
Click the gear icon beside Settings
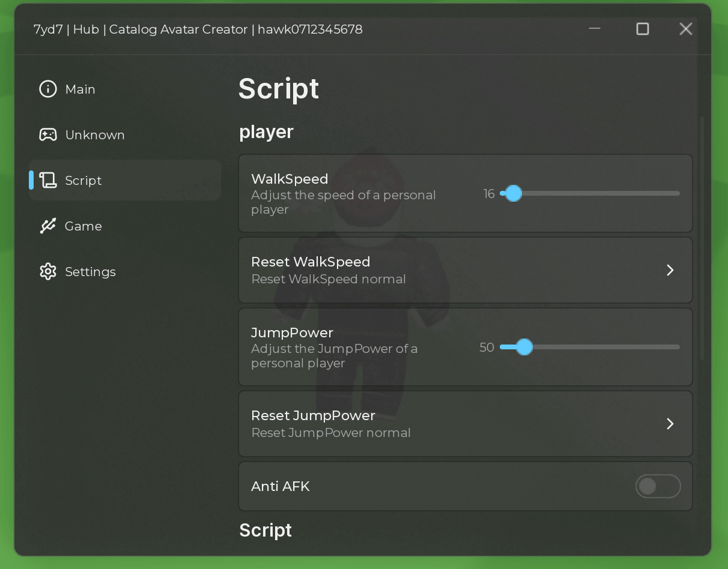coord(48,271)
